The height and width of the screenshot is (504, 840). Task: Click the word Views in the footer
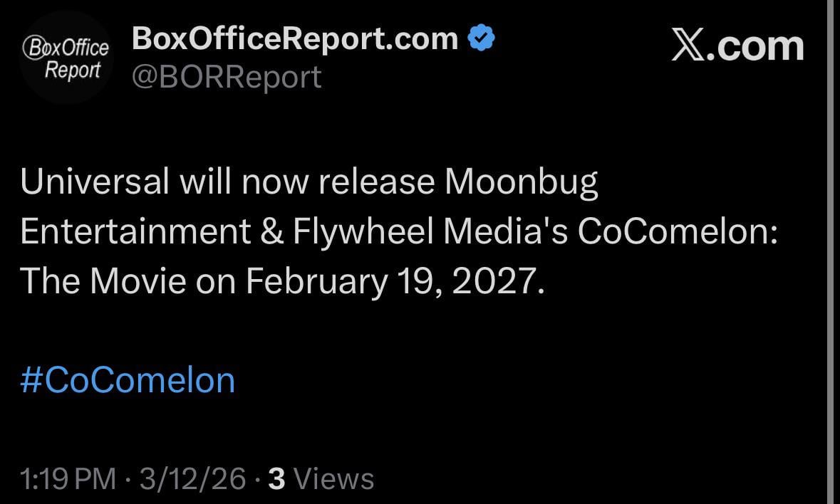coord(333,479)
